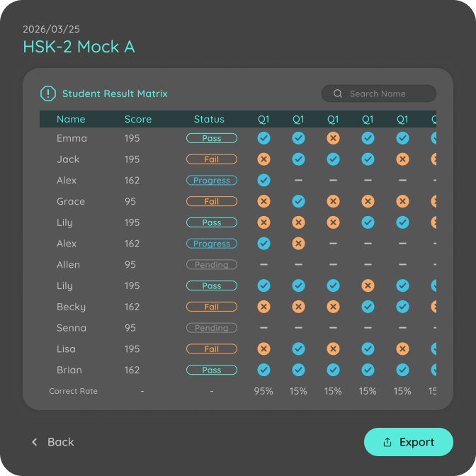This screenshot has height=476, width=476.
Task: Click the student name Grace
Action: point(71,201)
